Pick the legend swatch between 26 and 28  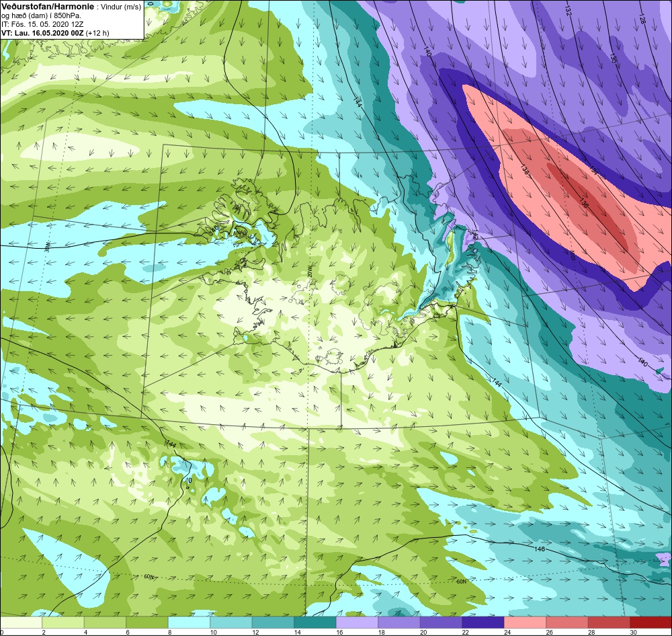coord(567,623)
